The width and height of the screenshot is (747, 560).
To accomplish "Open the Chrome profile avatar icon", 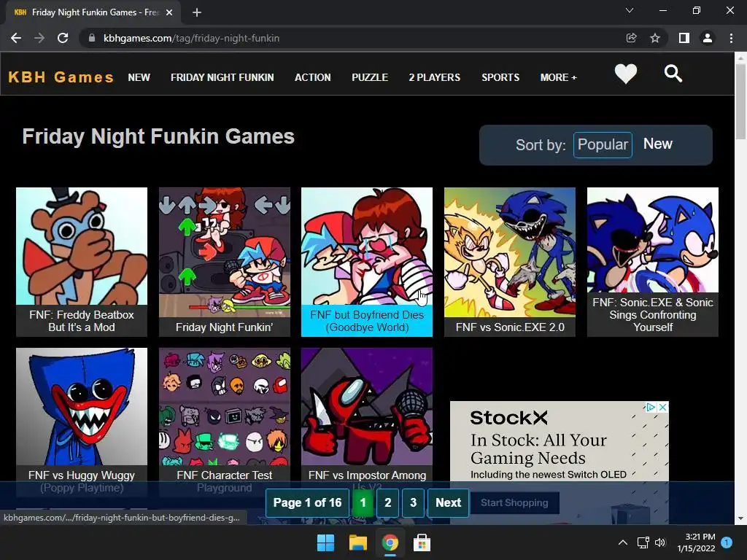I will click(x=708, y=38).
